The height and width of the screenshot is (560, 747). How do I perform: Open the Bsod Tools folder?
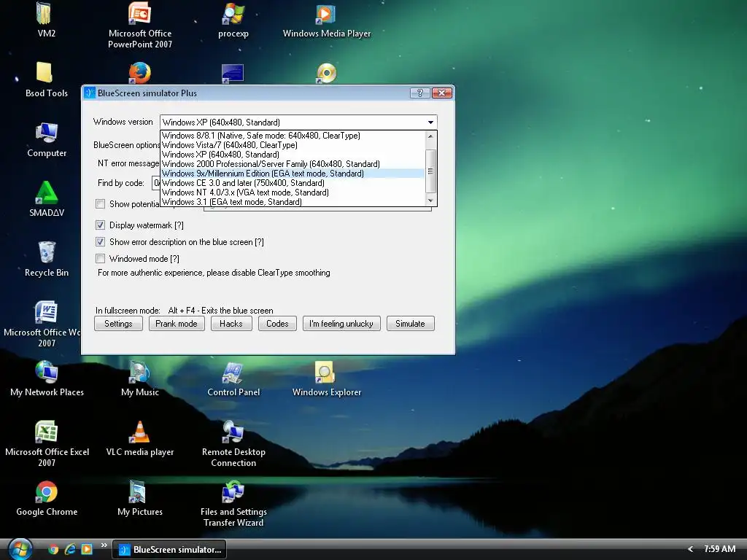coord(46,79)
